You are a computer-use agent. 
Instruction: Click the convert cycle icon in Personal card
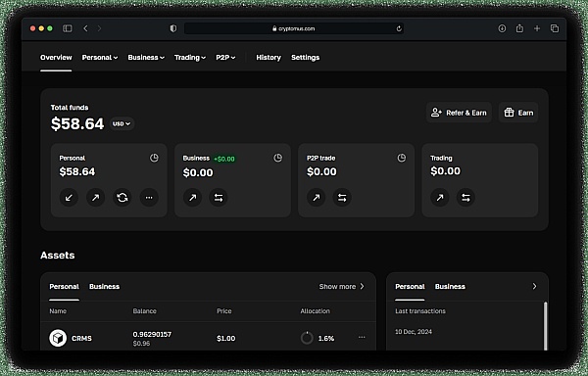pos(122,198)
